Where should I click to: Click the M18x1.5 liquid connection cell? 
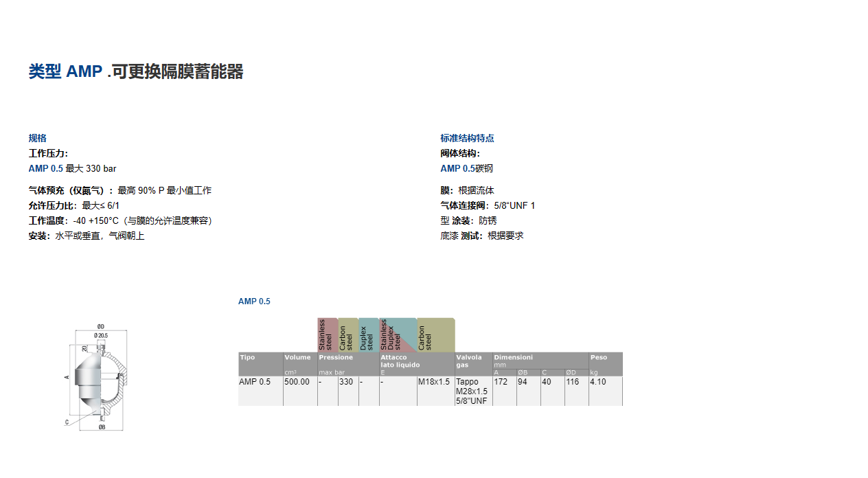435,383
